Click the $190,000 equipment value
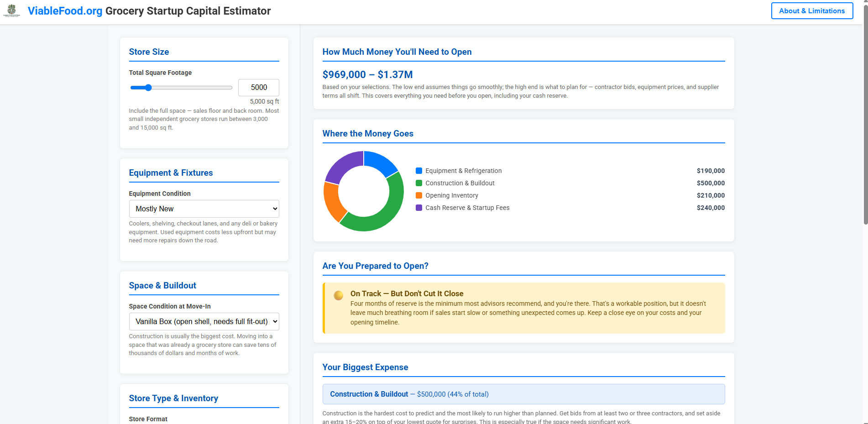The height and width of the screenshot is (424, 868). tap(711, 171)
